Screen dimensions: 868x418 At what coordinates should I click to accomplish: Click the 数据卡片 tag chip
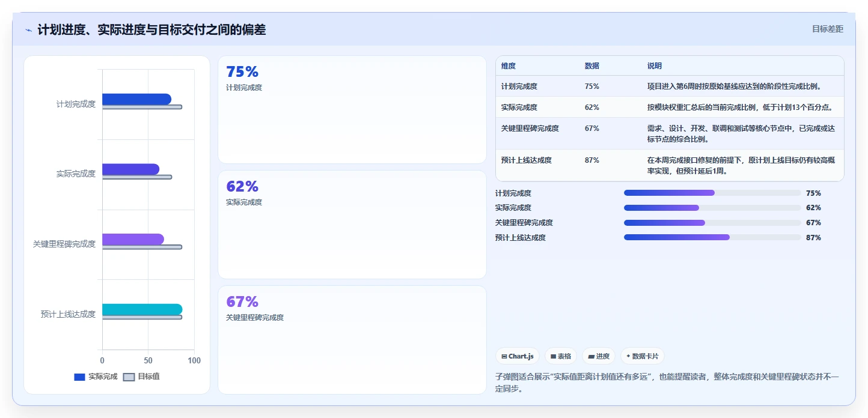tap(643, 356)
